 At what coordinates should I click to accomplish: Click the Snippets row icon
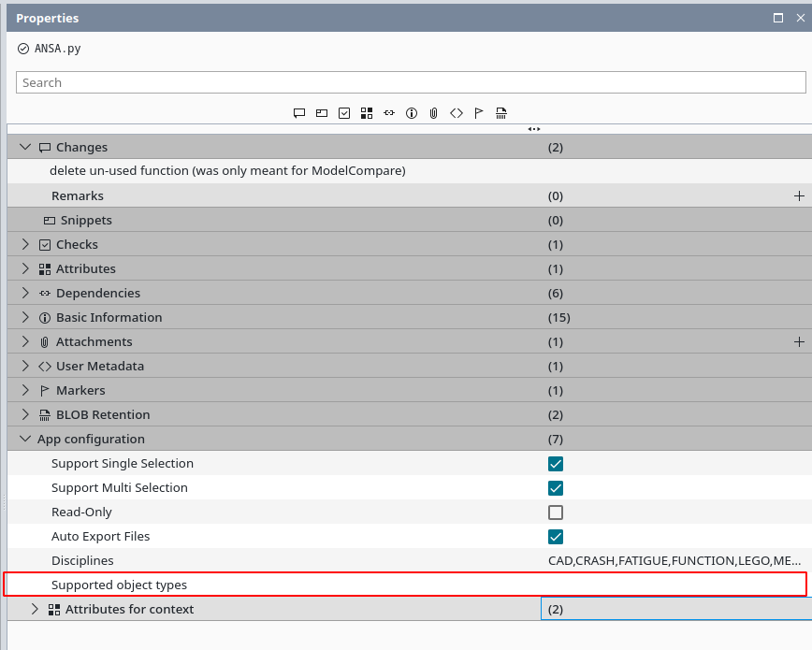tap(50, 221)
